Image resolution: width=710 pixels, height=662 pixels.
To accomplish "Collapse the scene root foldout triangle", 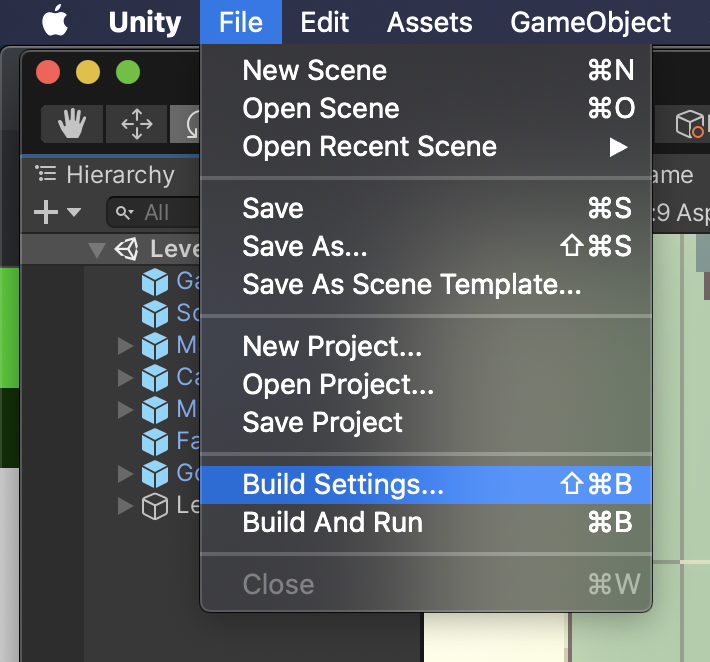I will coord(97,249).
